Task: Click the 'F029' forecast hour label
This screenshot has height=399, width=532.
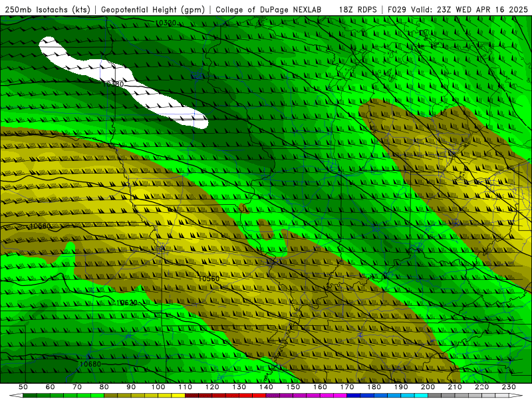Action: pos(396,9)
